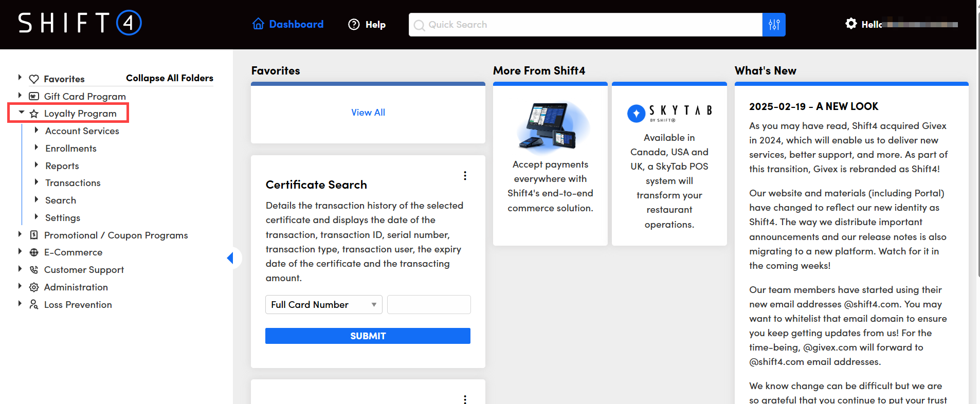Open the Full Card Number dropdown
Image resolution: width=980 pixels, height=404 pixels.
coord(323,305)
